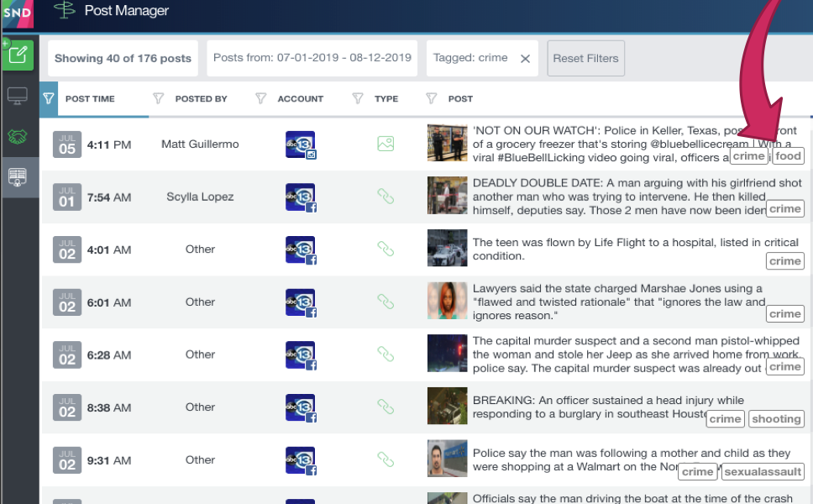813x504 pixels.
Task: Click the link type icon in 9:31 AM row
Action: (386, 460)
